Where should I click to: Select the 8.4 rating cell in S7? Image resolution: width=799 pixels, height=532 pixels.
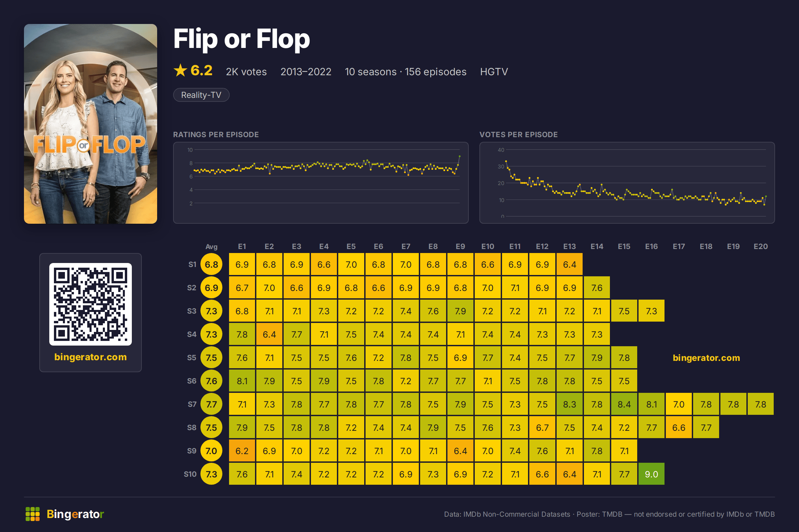624,404
